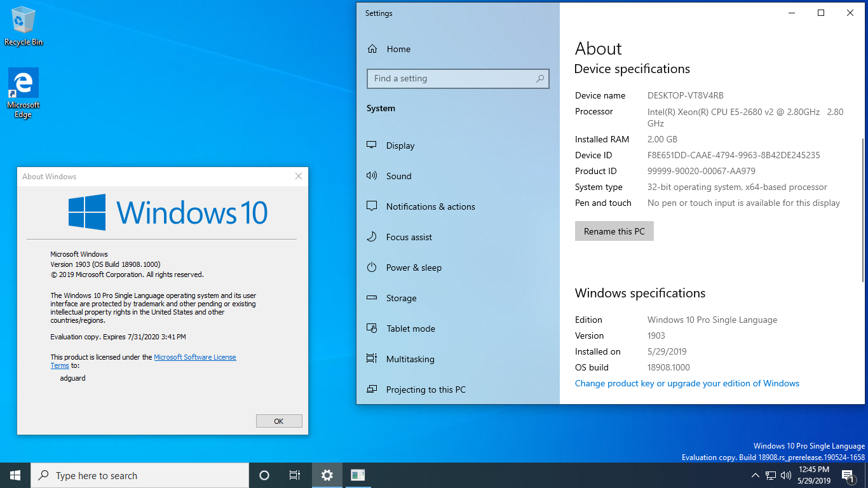
Task: Click the Find a setting search box
Action: (x=458, y=79)
